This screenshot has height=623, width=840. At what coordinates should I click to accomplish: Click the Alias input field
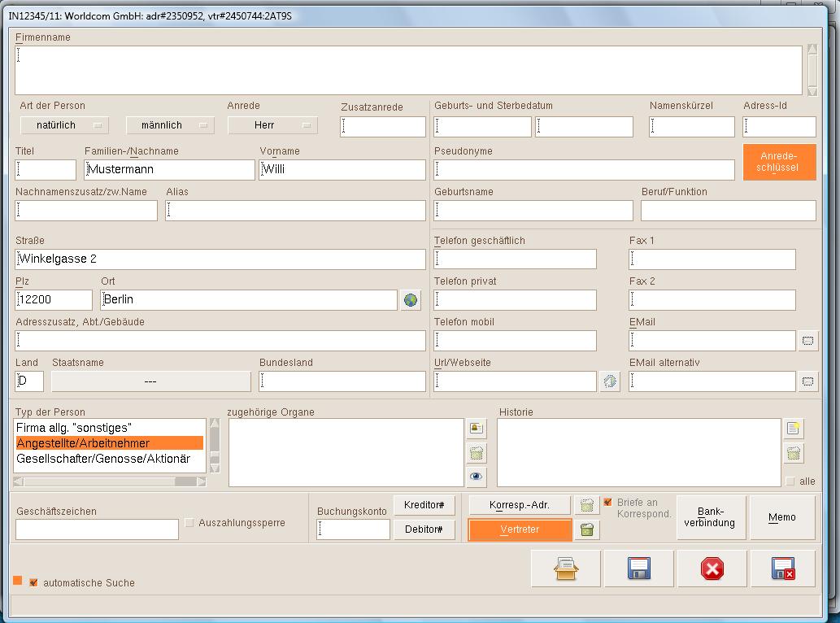pyautogui.click(x=295, y=211)
